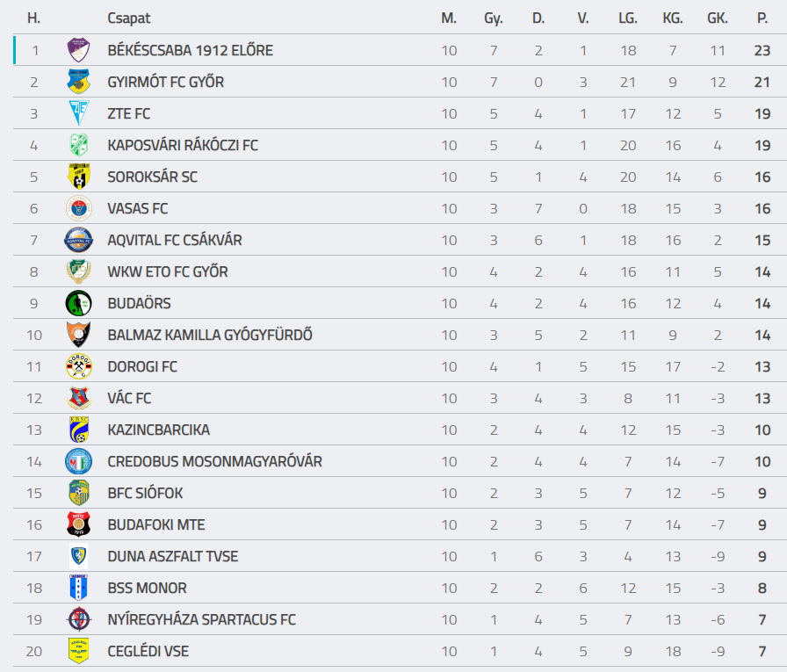Click the Csapat column header

tap(129, 18)
